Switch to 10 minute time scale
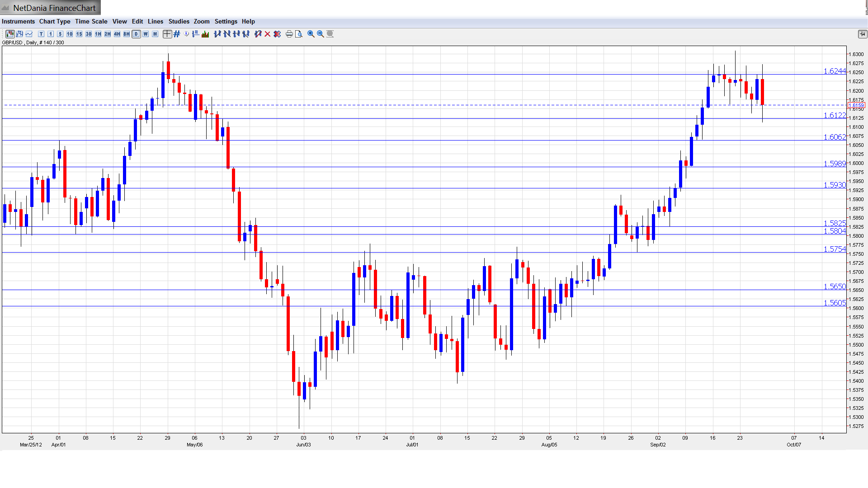The width and height of the screenshot is (868, 488). tap(70, 34)
